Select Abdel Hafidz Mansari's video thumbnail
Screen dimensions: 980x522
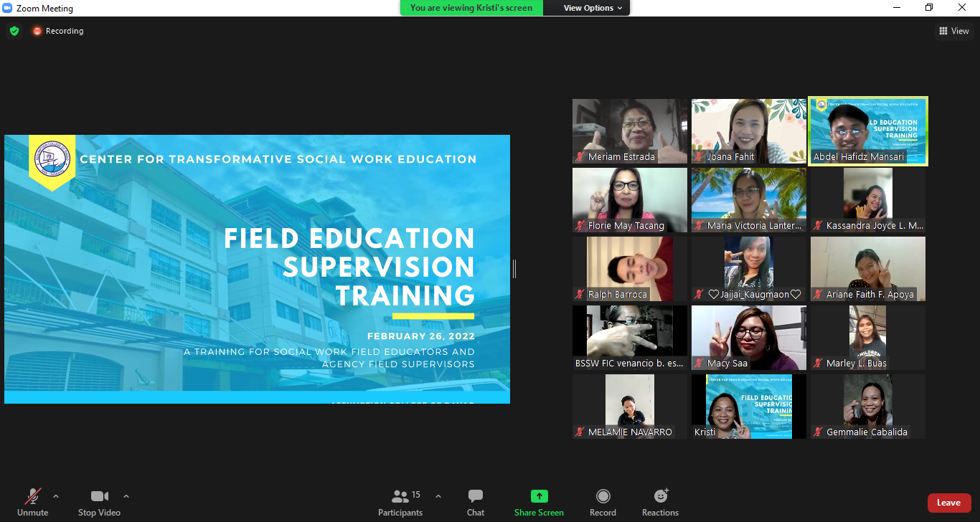(867, 131)
